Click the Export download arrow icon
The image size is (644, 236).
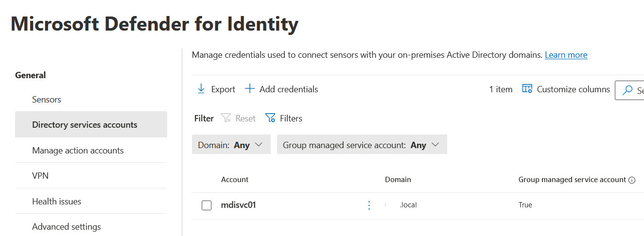point(201,89)
